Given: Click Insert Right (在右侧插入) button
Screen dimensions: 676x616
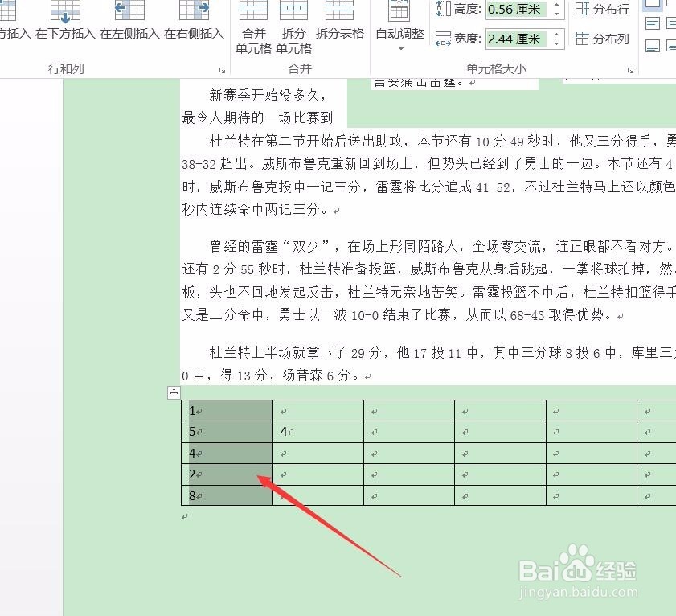Looking at the screenshot, I should [x=194, y=20].
